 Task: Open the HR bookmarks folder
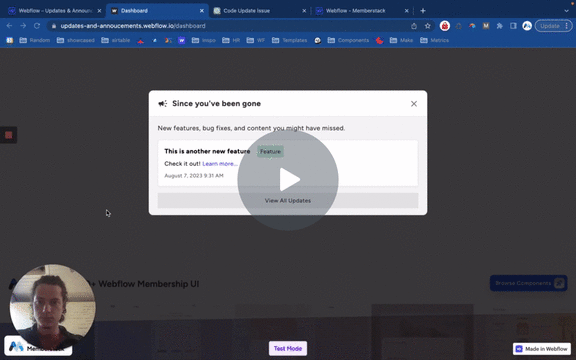(231, 40)
